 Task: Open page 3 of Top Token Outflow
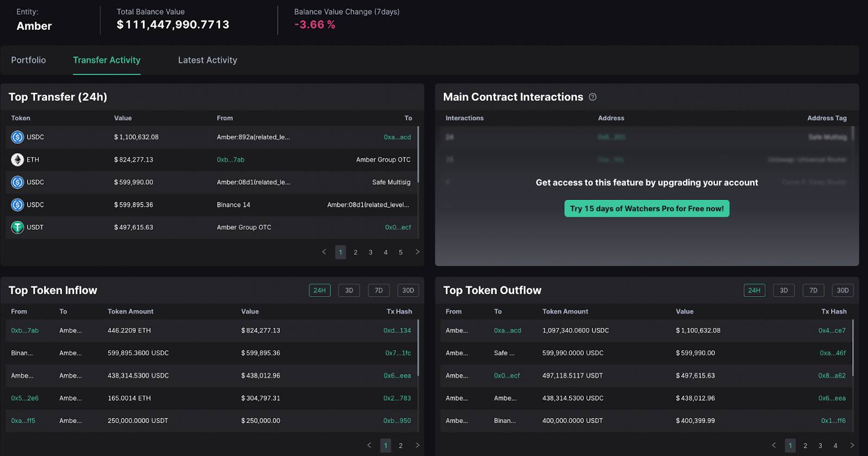(820, 446)
